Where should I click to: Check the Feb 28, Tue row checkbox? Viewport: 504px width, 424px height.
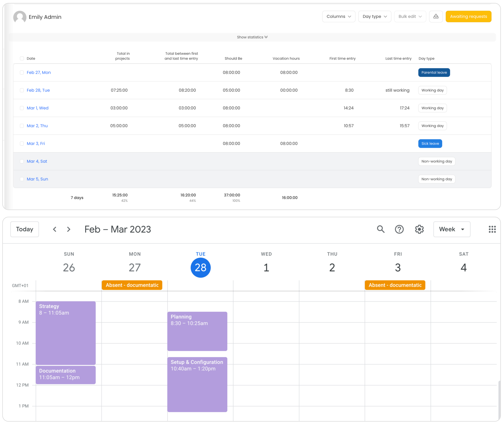[x=22, y=90]
